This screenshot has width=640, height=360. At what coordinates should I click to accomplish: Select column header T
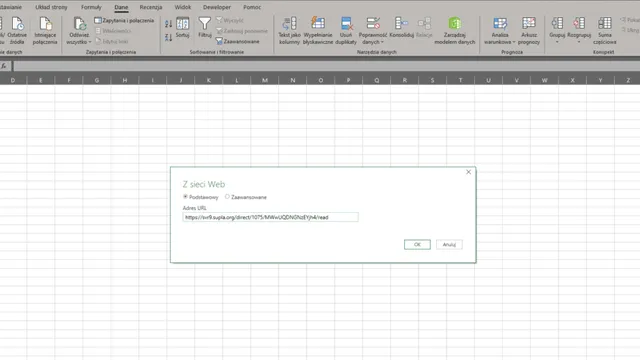pyautogui.click(x=460, y=80)
